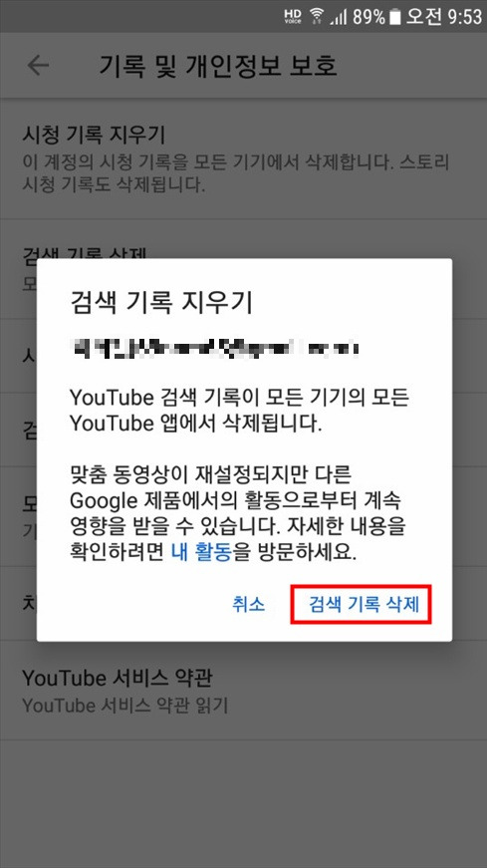Viewport: 487px width, 868px height.
Task: Tap the 기록 및 개인정보 보호 page title
Action: coord(218,66)
